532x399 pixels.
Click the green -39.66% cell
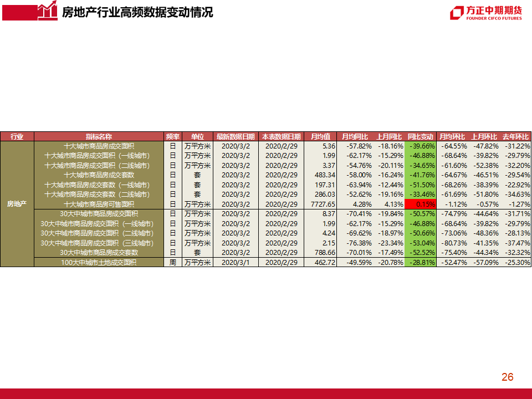pos(420,146)
